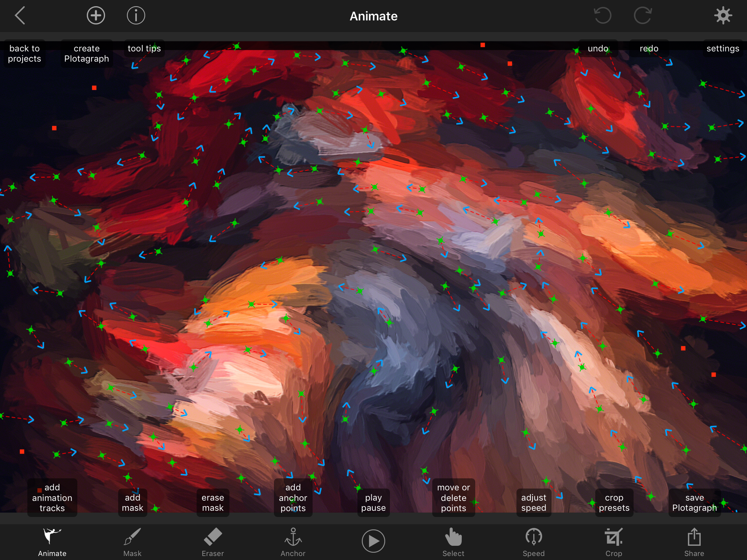Screen dimensions: 747x560
Task: Click the 'settings' tooltip label
Action: coord(723,48)
